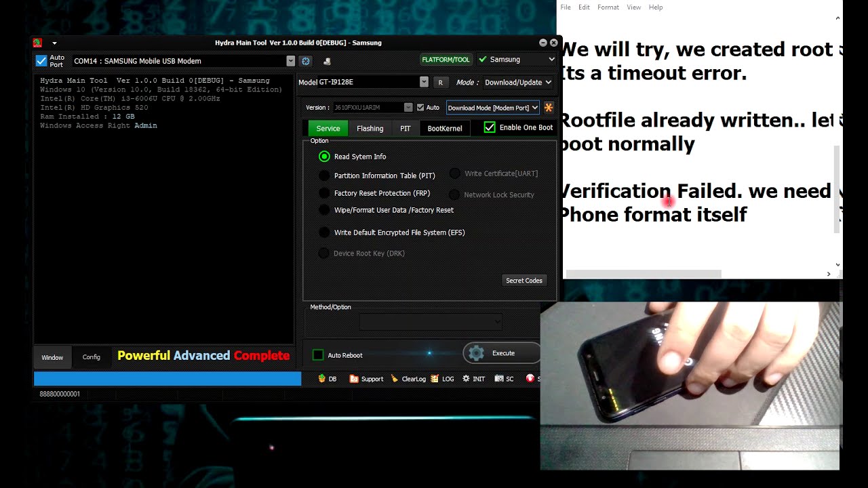Click the R button next to Model
Image resolution: width=868 pixels, height=488 pixels.
[x=440, y=82]
